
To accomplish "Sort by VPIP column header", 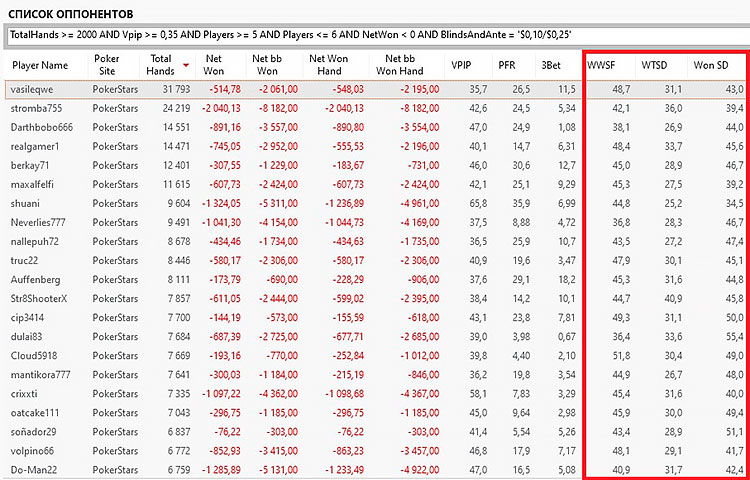I will pyautogui.click(x=462, y=65).
